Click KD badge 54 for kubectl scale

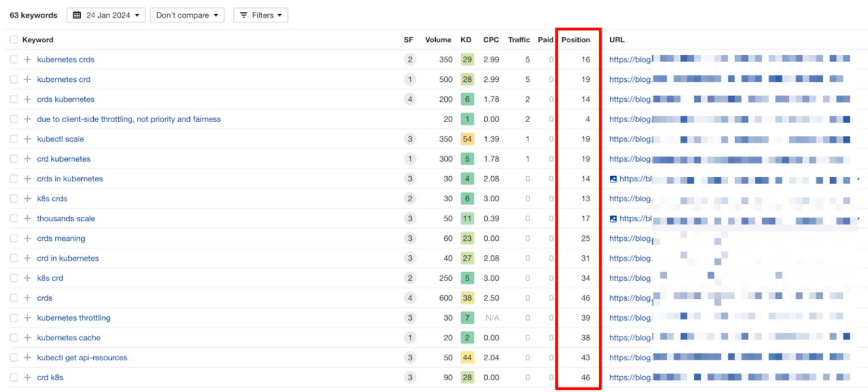(467, 139)
